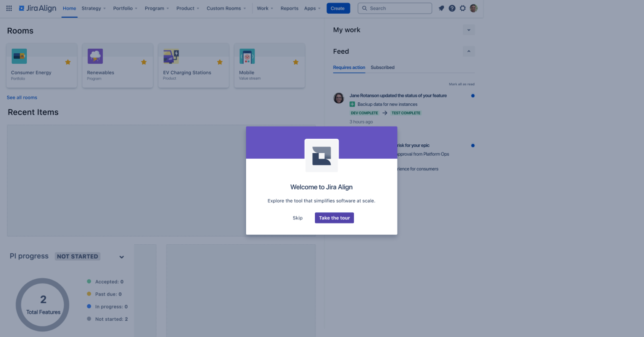Viewport: 644px width, 337px height.
Task: Click the TEST COMPLETE status label
Action: pos(406,113)
